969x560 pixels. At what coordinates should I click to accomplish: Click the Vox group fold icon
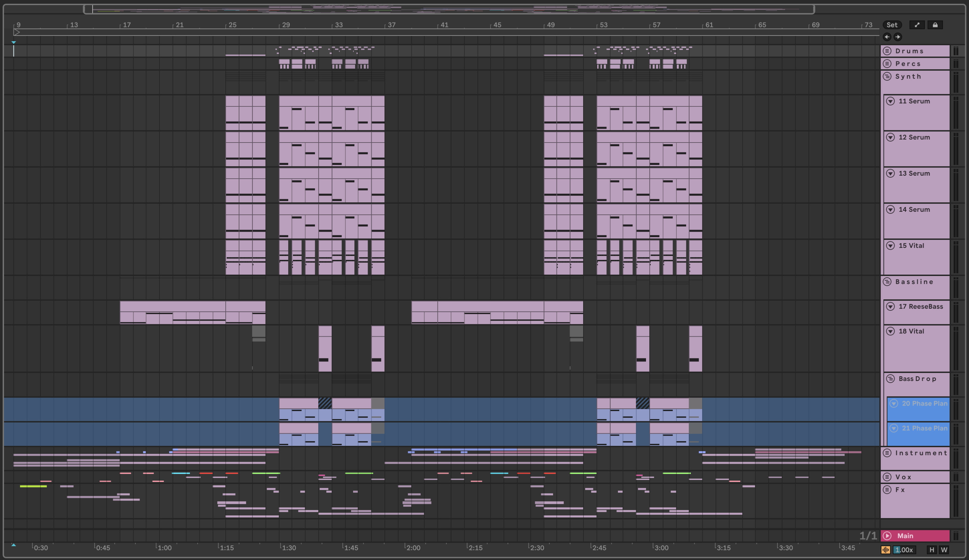(x=887, y=477)
